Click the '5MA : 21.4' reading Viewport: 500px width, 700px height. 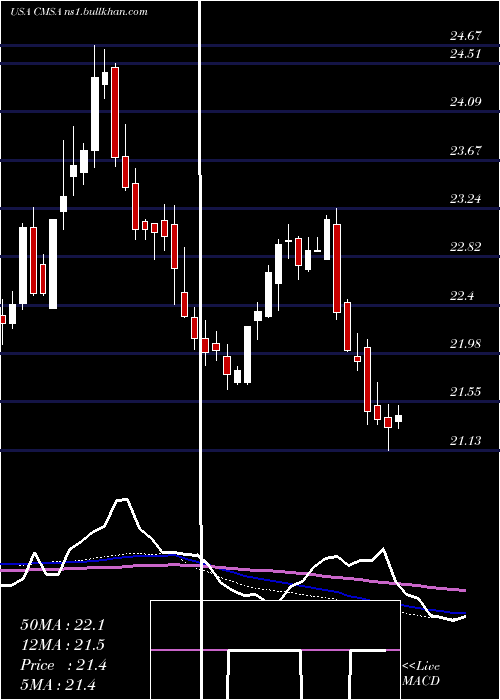pyautogui.click(x=58, y=685)
